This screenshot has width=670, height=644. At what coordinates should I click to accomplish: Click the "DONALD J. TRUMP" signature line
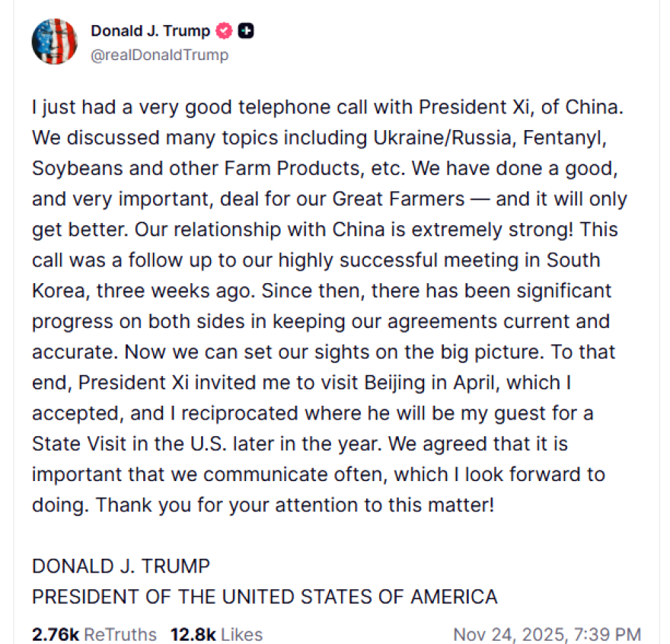pyautogui.click(x=121, y=566)
